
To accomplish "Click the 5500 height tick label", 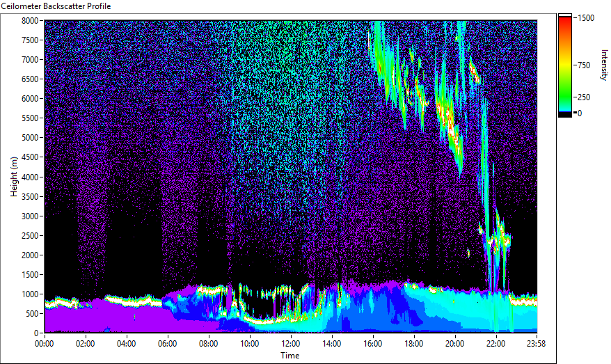I will [x=30, y=118].
